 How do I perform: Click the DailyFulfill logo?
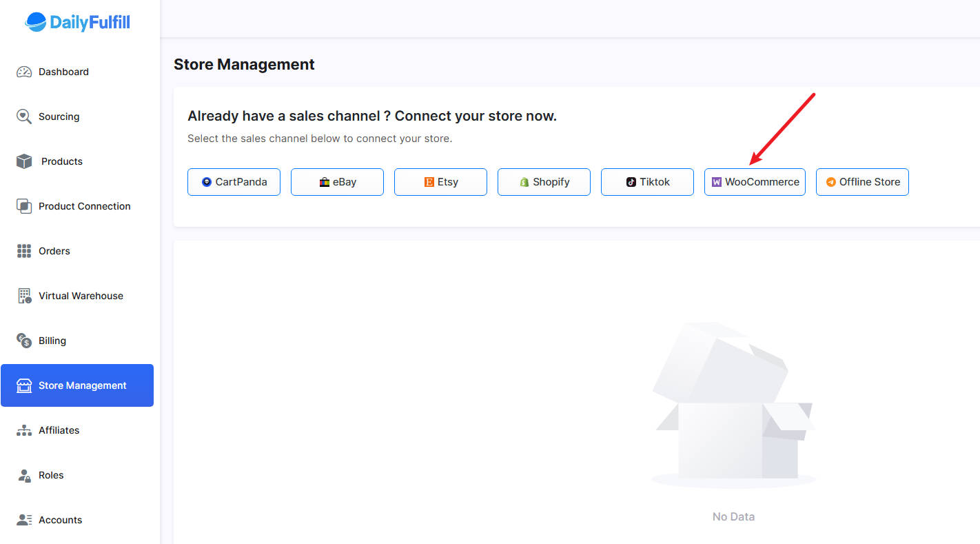click(77, 23)
